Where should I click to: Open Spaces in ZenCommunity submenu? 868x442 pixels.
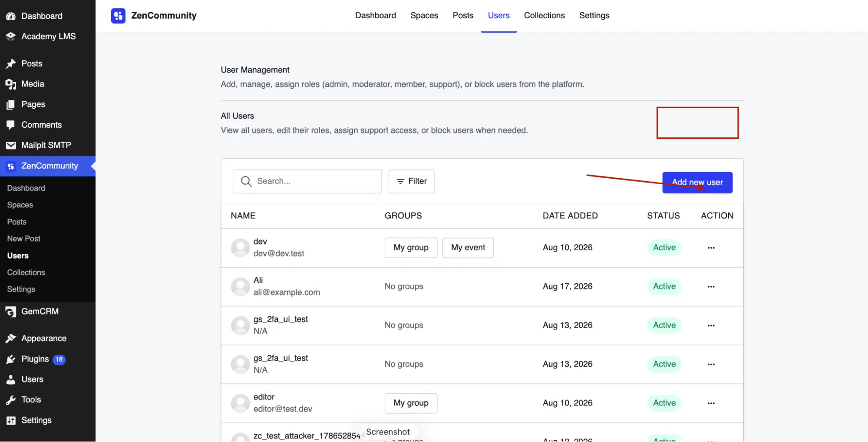(x=20, y=205)
